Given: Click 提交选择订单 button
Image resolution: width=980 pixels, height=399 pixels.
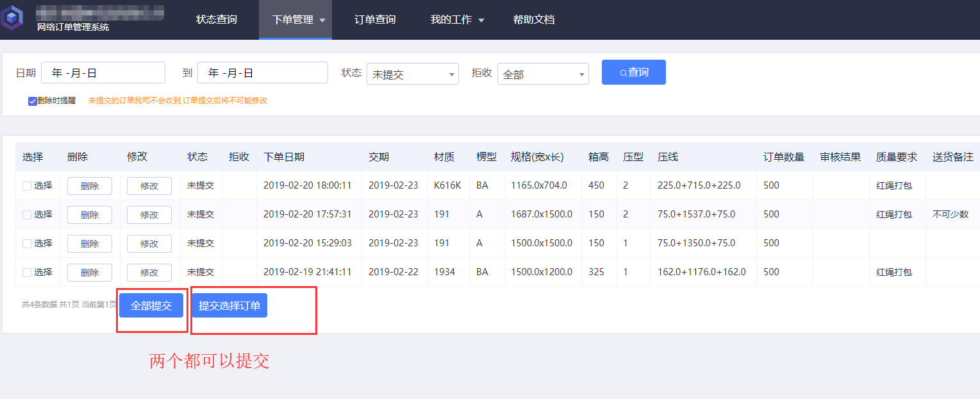Looking at the screenshot, I should click(x=229, y=306).
